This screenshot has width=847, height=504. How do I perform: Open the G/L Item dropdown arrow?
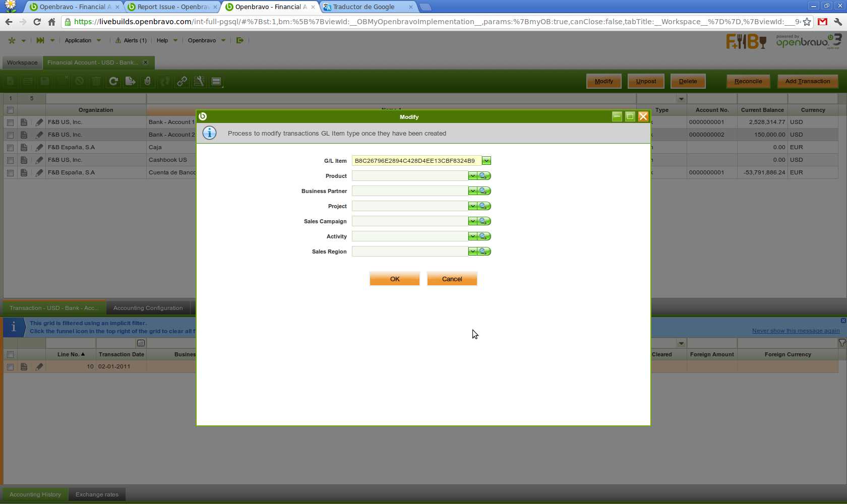click(x=487, y=161)
